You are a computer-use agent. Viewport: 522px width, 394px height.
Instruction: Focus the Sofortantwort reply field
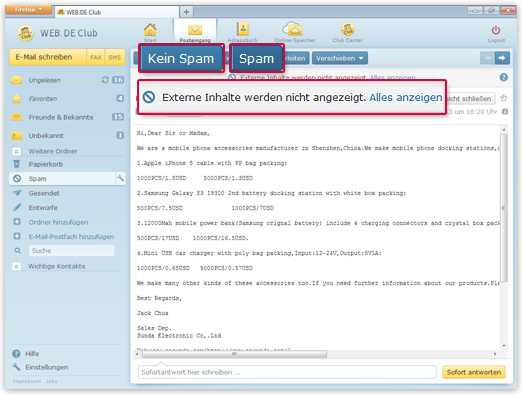pos(287,372)
